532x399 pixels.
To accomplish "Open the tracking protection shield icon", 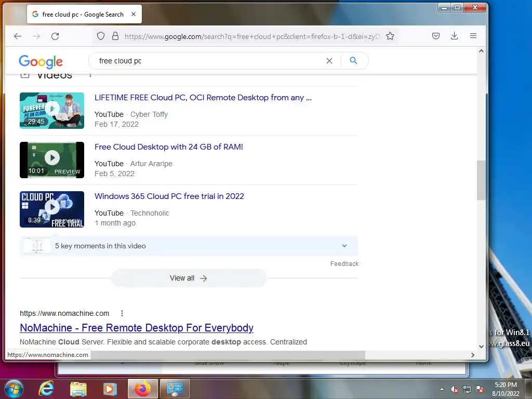I will pos(101,36).
